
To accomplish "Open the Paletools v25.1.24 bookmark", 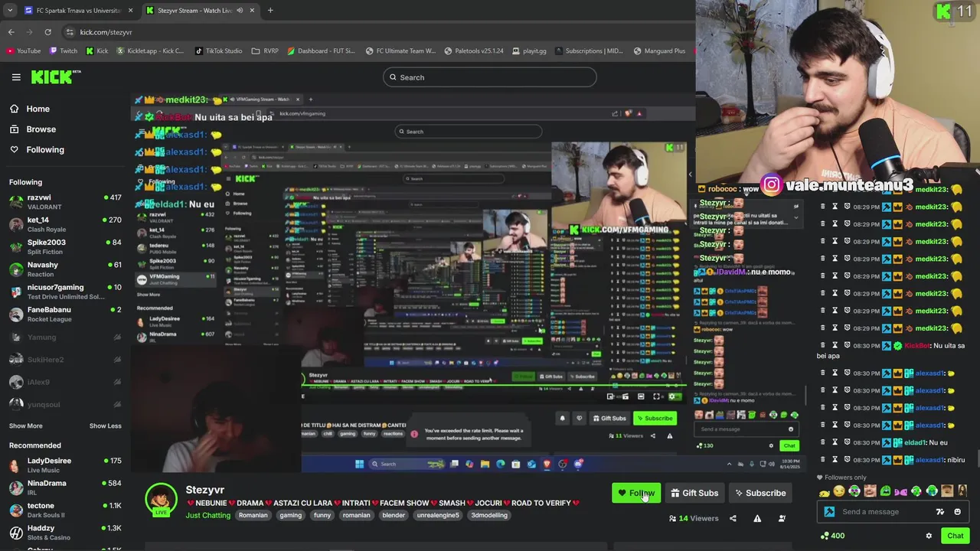I will (474, 51).
